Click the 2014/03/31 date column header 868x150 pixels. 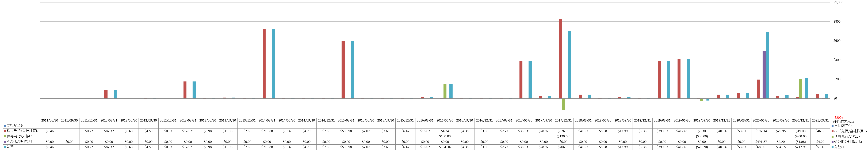click(x=267, y=121)
